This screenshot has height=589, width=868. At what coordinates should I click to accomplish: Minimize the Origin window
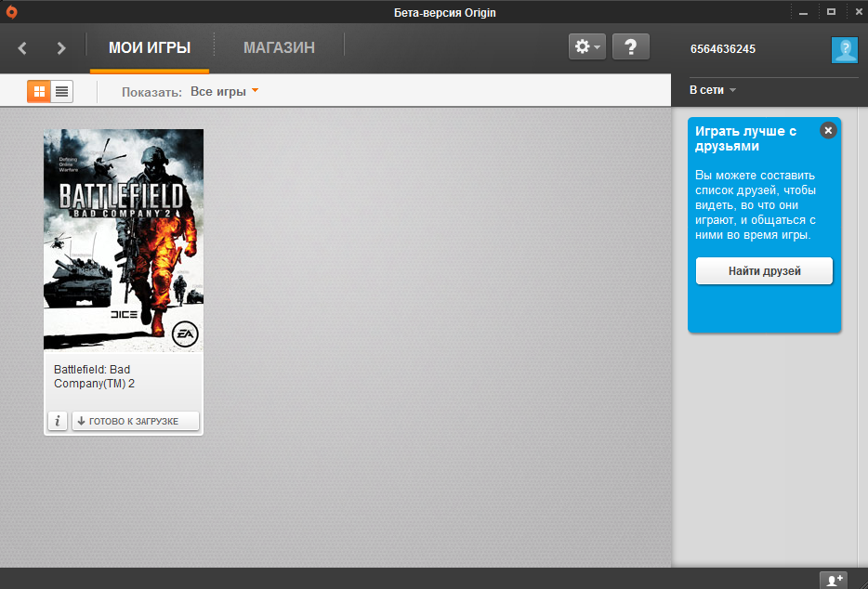point(803,12)
